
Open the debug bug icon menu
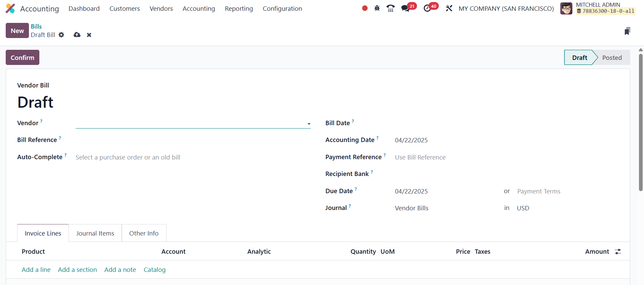377,8
